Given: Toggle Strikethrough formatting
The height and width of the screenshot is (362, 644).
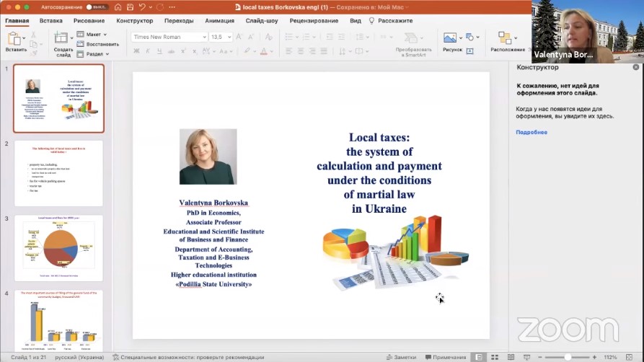Looking at the screenshot, I should click(171, 51).
